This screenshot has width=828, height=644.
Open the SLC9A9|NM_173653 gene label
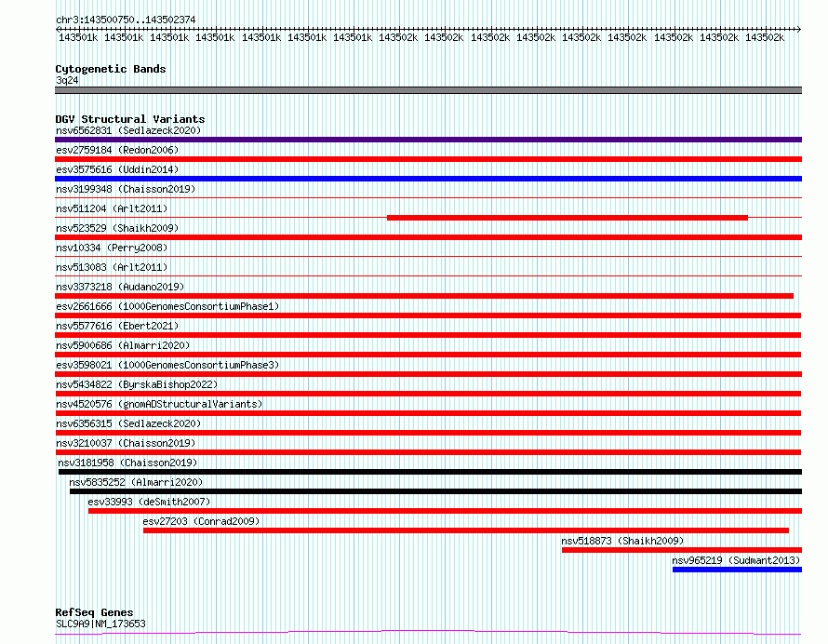pyautogui.click(x=100, y=624)
